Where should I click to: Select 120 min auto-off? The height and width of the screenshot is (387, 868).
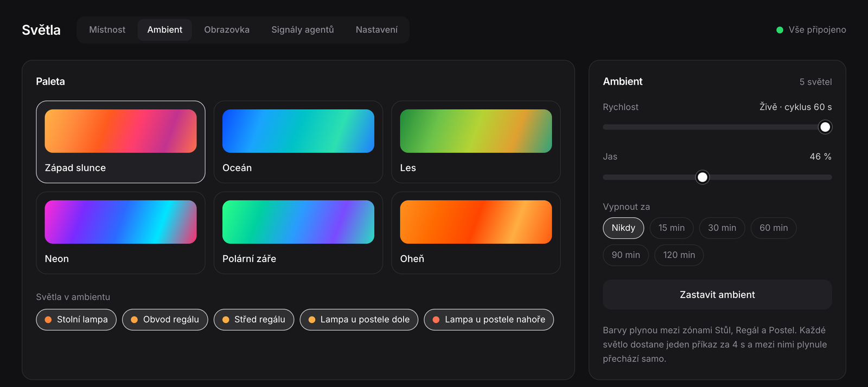pos(679,255)
